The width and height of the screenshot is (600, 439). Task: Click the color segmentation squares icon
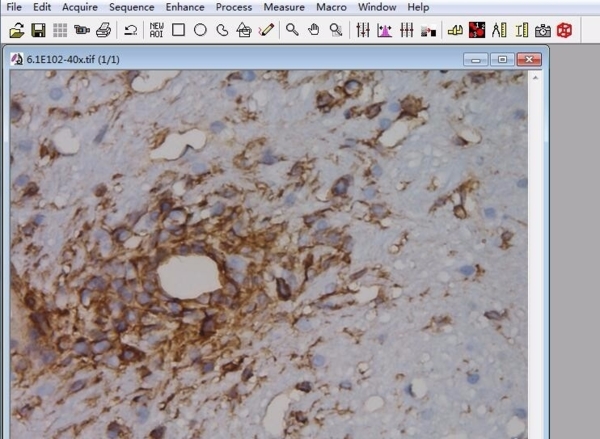pyautogui.click(x=428, y=30)
